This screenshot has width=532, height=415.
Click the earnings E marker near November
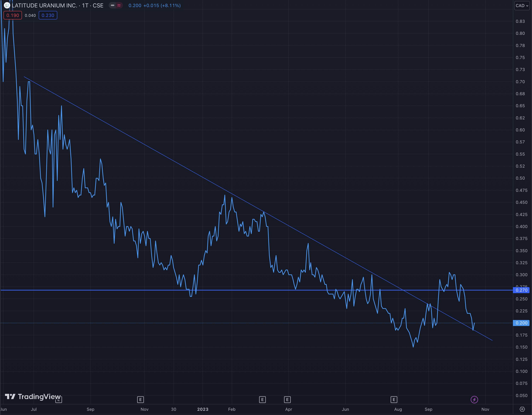click(x=140, y=399)
